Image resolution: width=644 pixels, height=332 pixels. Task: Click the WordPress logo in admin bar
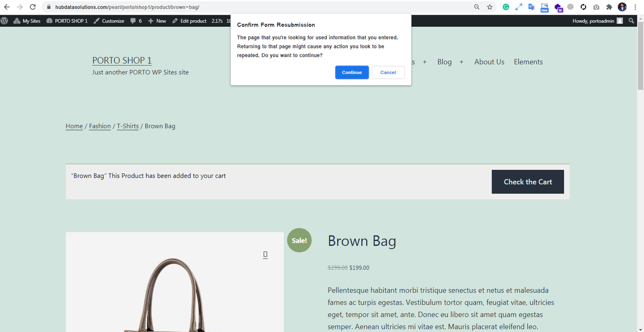pos(5,21)
